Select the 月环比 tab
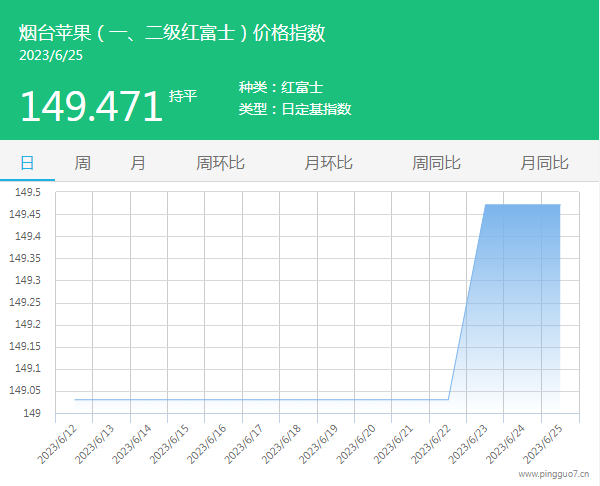 [x=328, y=162]
